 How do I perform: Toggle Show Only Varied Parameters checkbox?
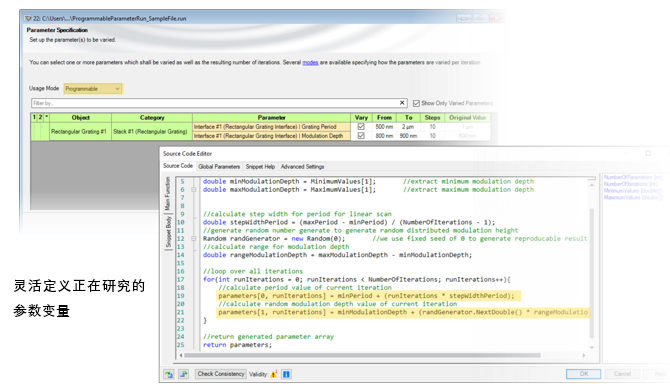tap(416, 103)
